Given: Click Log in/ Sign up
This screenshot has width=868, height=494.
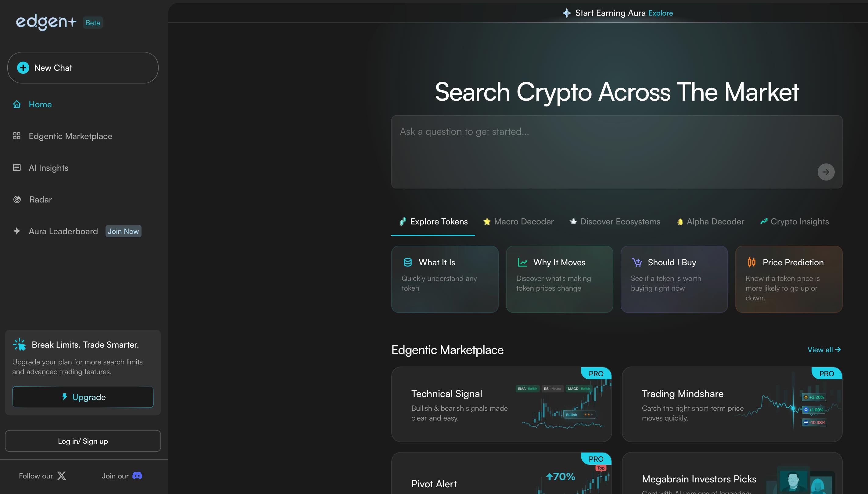Looking at the screenshot, I should click(83, 441).
